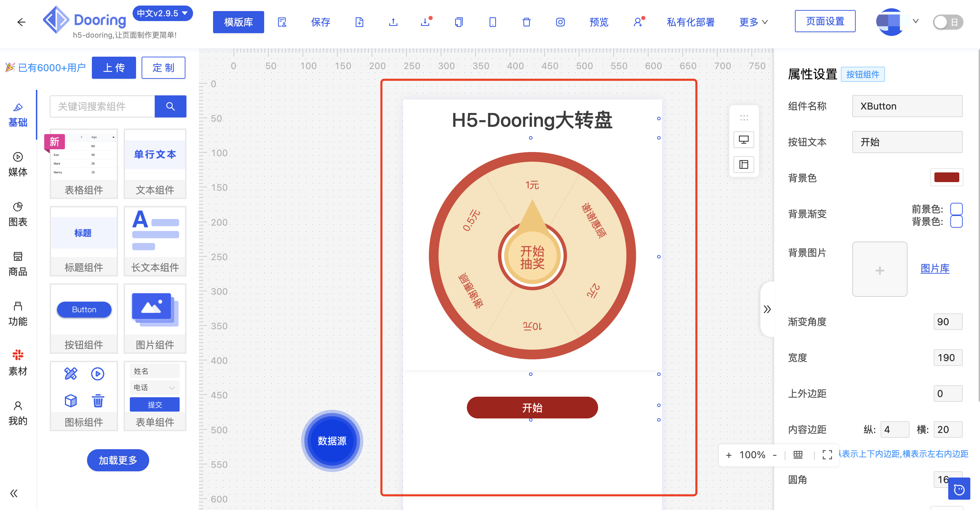
Task: Select the 文本组件 card
Action: [155, 164]
